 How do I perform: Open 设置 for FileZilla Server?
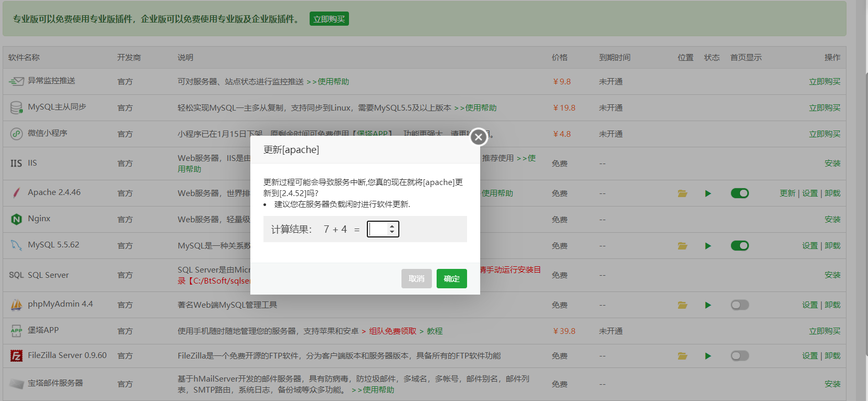pyautogui.click(x=810, y=356)
